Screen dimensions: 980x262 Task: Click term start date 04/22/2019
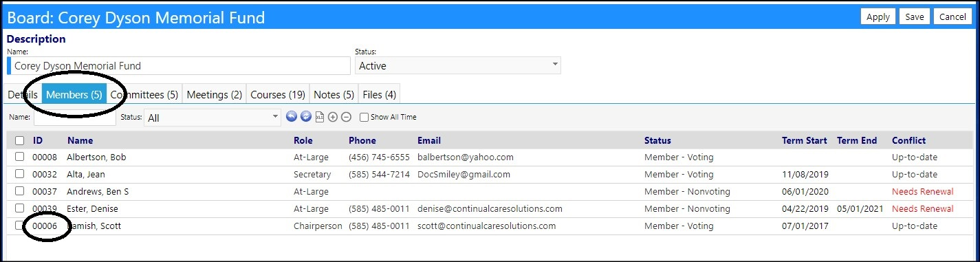(x=805, y=208)
